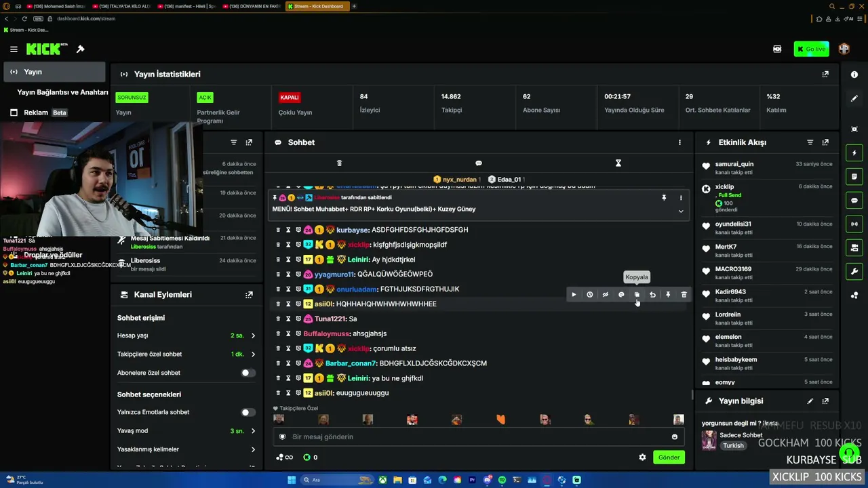Open the pinned message three-dot menu
This screenshot has width=868, height=488.
point(681,198)
